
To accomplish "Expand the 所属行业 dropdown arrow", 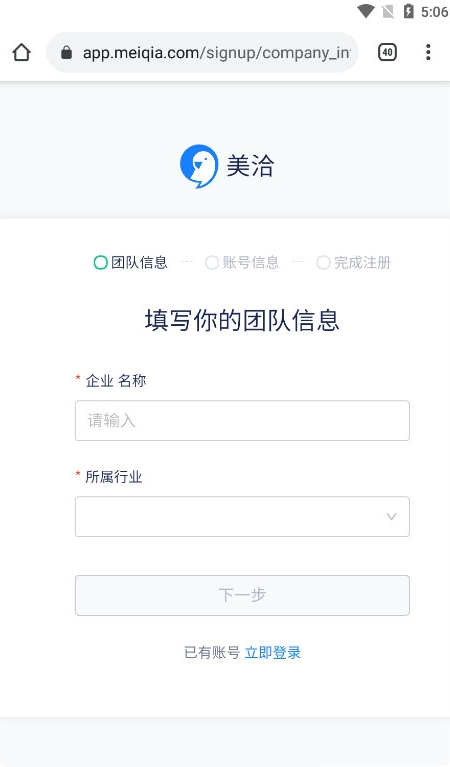I will click(391, 517).
